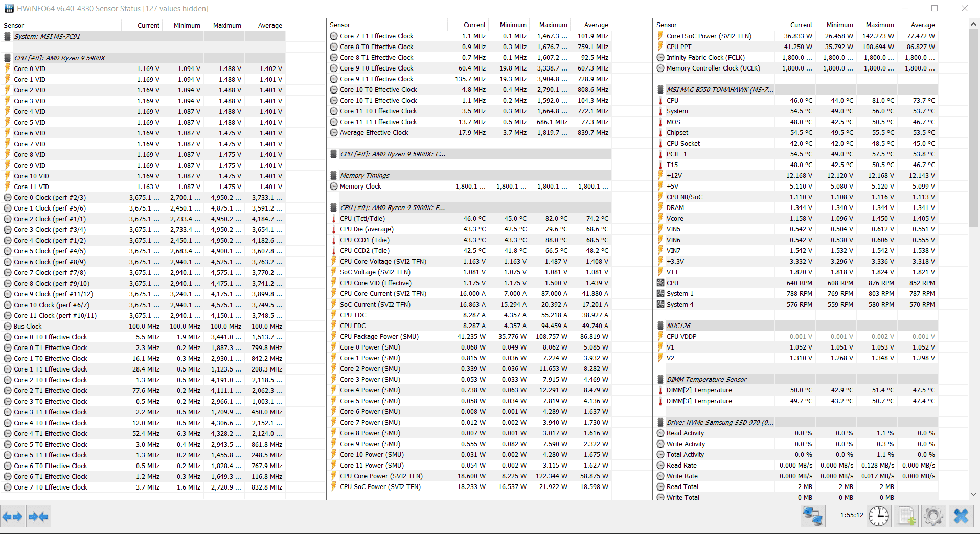The width and height of the screenshot is (980, 534).
Task: Click the lightning icon beside Vcore
Action: tap(660, 218)
